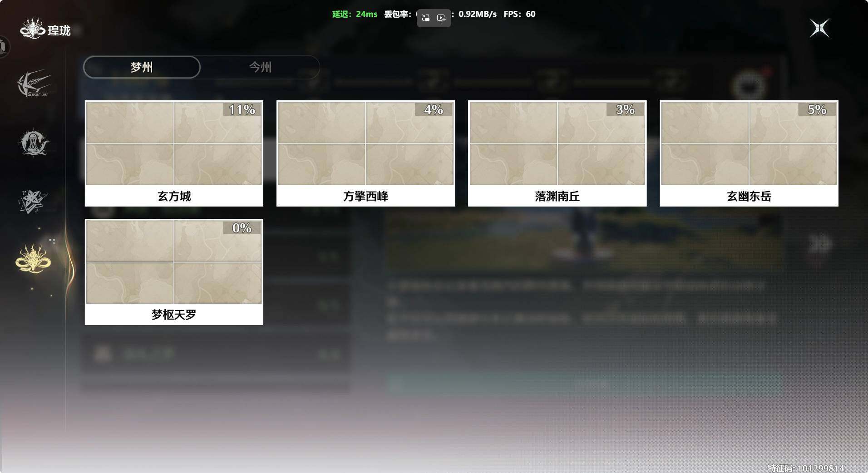The image size is (868, 473).
Task: Click the partially hidden icon at left edge
Action: [4, 46]
